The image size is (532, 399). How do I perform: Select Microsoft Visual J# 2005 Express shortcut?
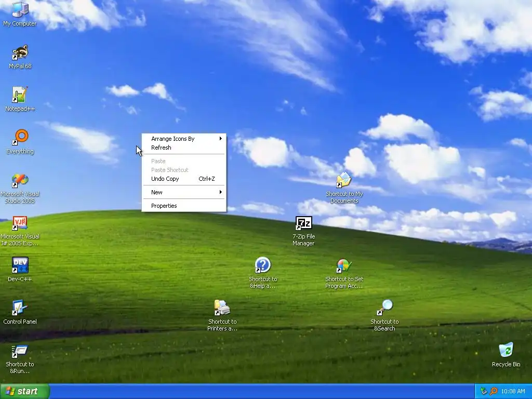(x=20, y=231)
